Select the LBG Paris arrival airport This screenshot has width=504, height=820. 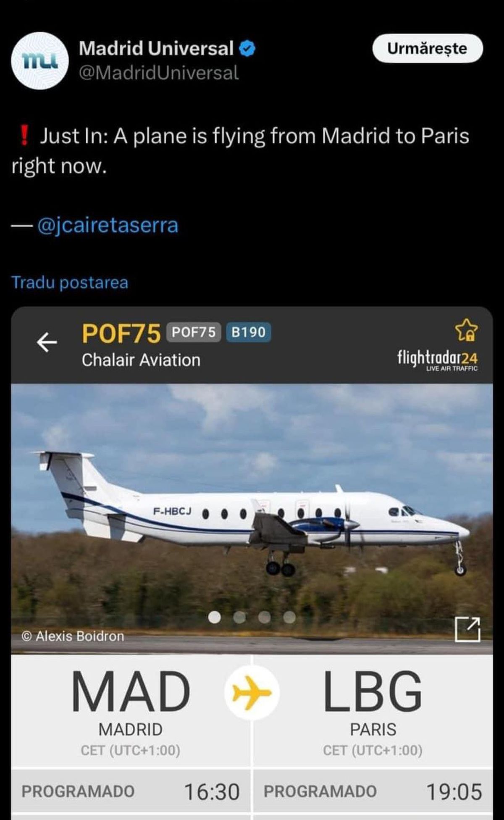click(x=373, y=711)
